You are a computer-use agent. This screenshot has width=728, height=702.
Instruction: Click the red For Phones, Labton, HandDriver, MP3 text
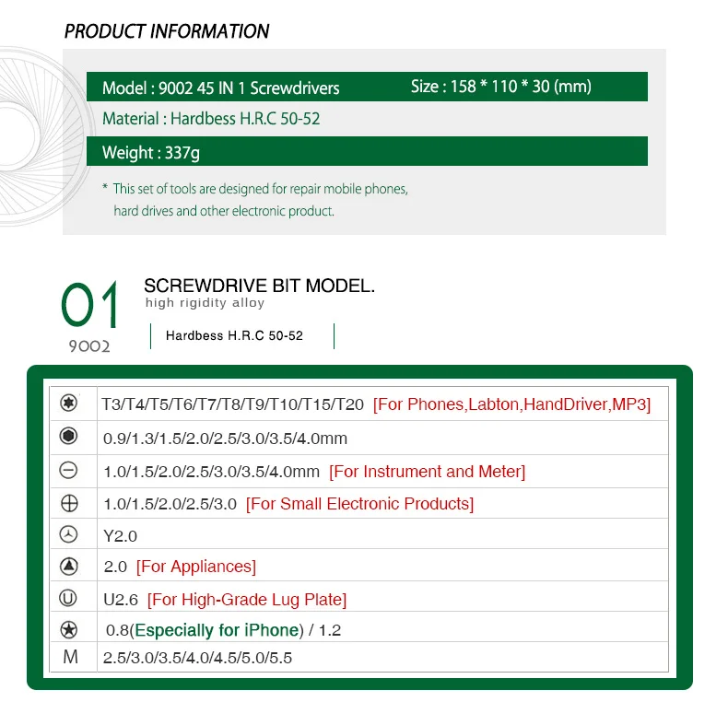pyautogui.click(x=511, y=404)
